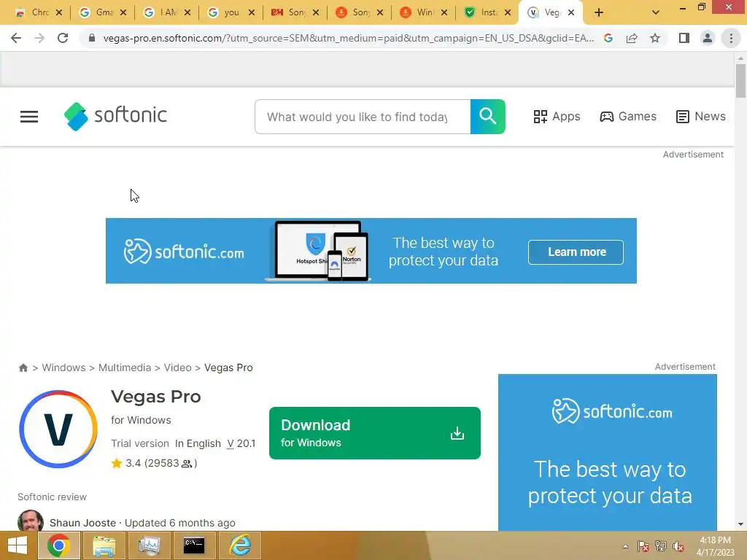The height and width of the screenshot is (560, 747).
Task: Click the Vegas Pro app logo
Action: (x=58, y=429)
